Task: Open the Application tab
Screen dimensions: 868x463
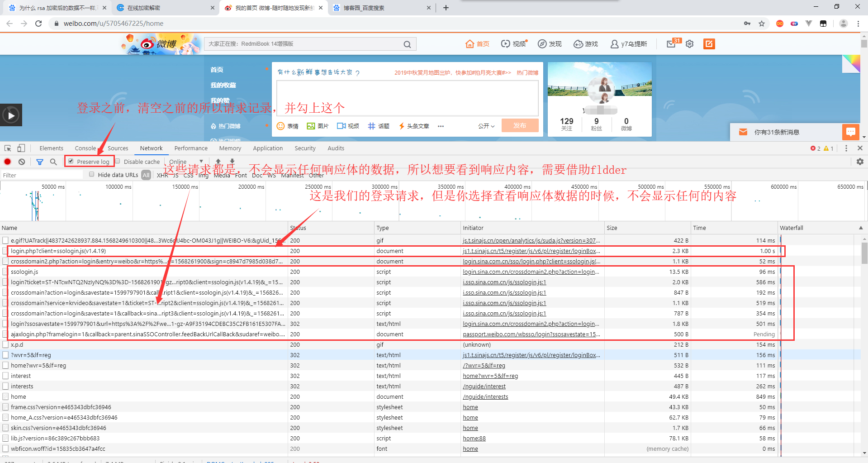Action: point(268,148)
